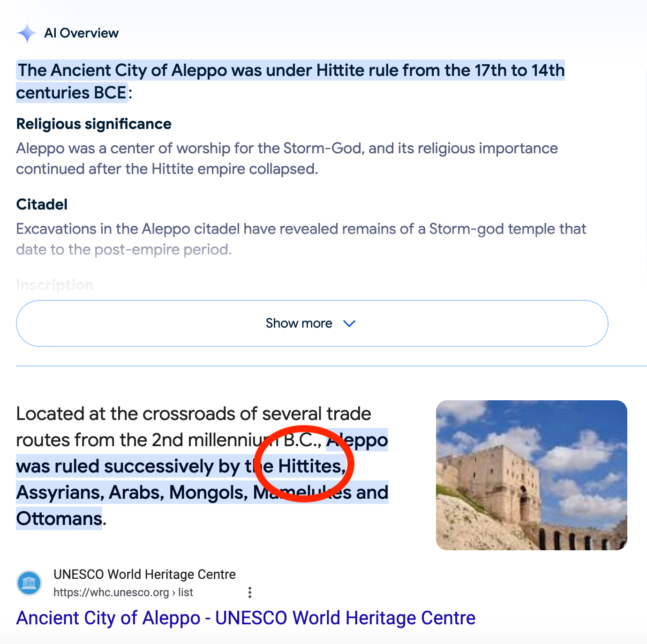Click the whc.unesco.org URL text
The height and width of the screenshot is (644, 647).
pos(123,592)
